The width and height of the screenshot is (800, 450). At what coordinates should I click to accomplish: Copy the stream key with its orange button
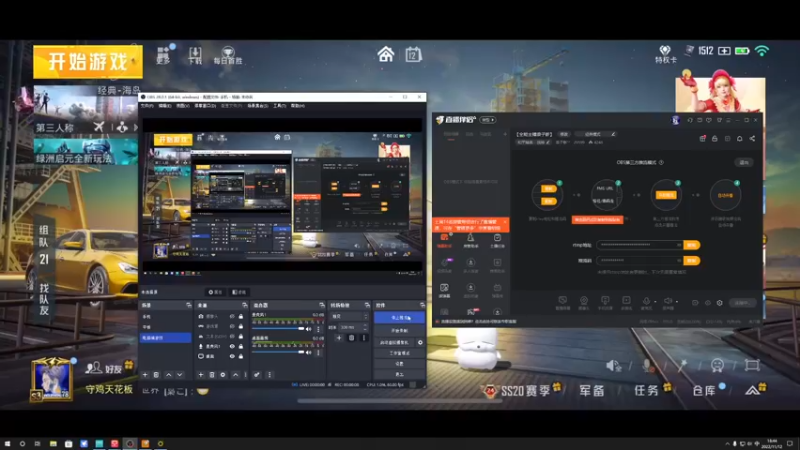point(692,260)
